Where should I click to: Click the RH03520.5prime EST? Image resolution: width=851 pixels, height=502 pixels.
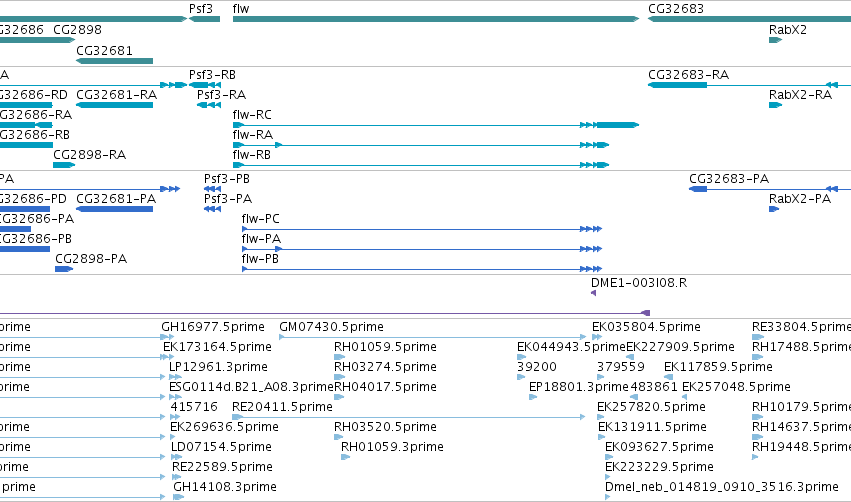click(385, 428)
